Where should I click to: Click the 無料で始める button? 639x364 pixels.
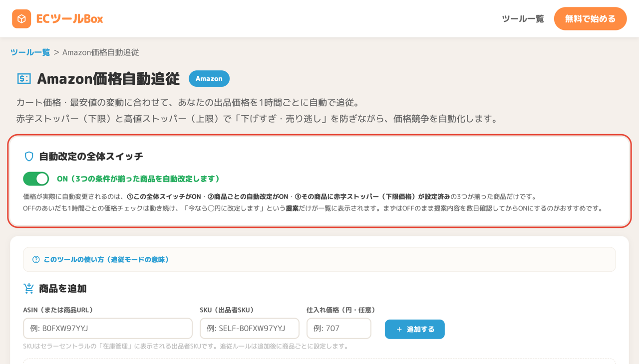tap(590, 19)
